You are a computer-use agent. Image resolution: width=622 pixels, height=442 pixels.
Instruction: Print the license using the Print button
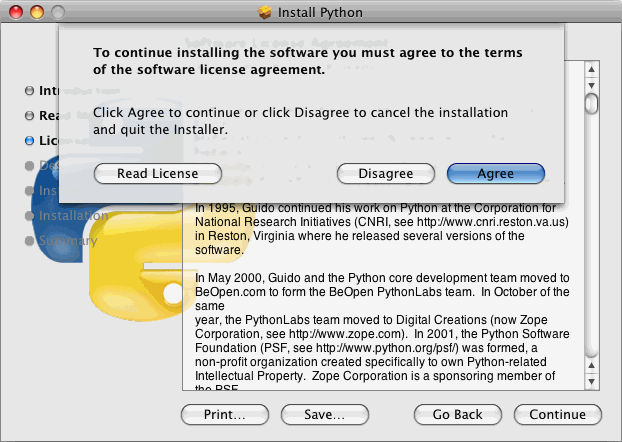click(225, 414)
